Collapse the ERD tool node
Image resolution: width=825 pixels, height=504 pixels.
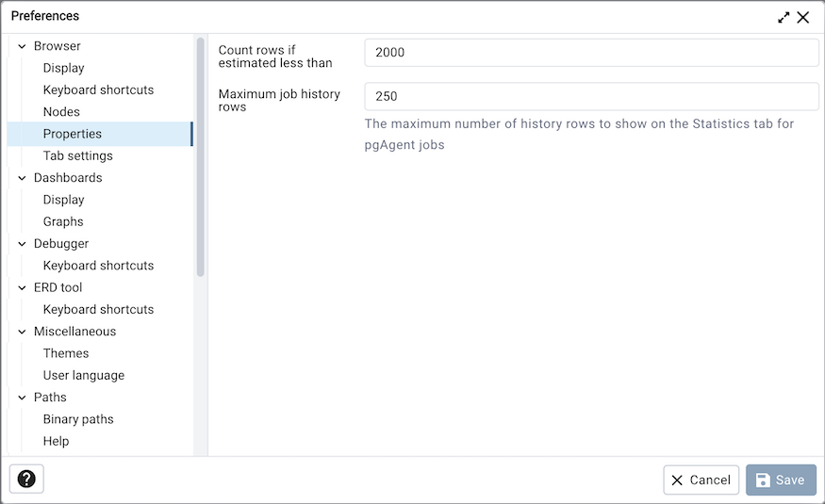pos(22,287)
